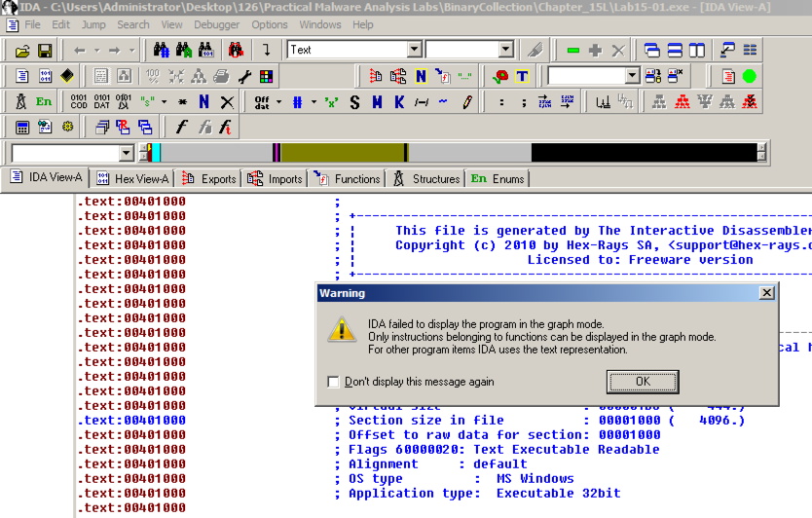Switch to the Structures tab
Viewport: 812px width, 518px height.
point(426,178)
